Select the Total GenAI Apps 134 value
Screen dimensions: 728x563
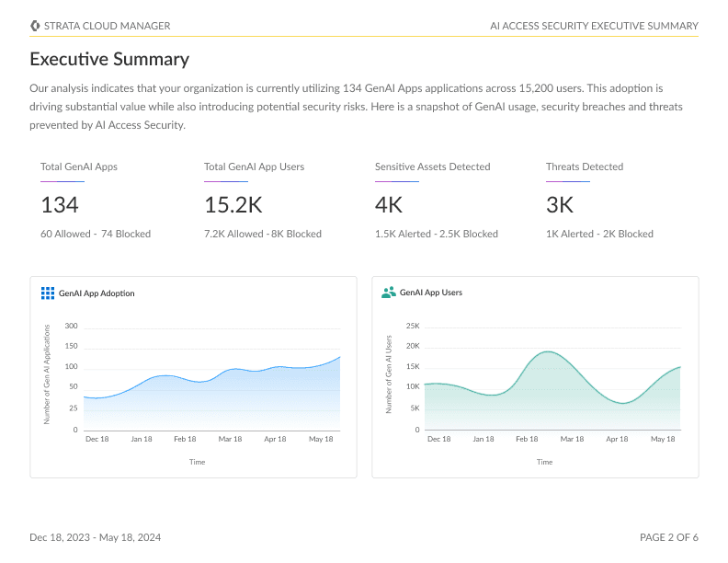[x=60, y=205]
